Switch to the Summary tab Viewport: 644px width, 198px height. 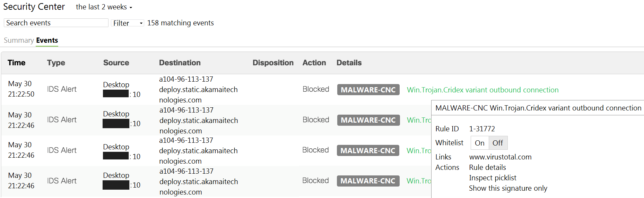point(19,40)
